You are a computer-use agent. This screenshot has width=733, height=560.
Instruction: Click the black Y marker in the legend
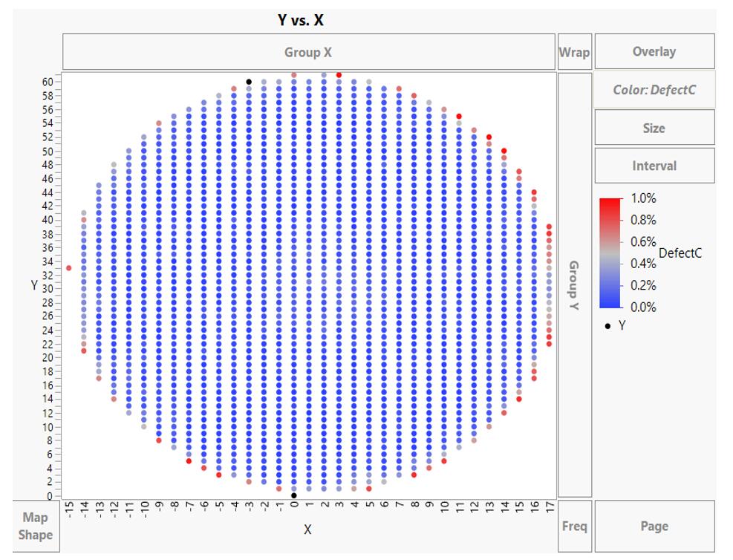(607, 326)
